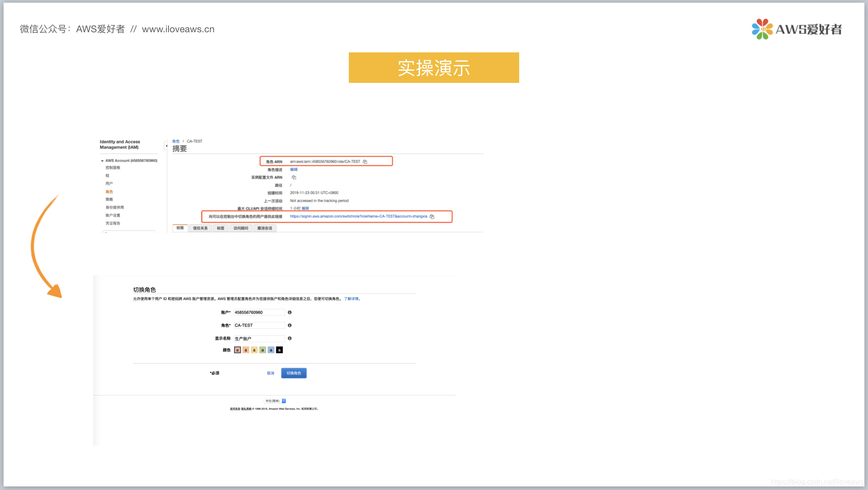Click info icon beside the 显示名称 field
Screen dimensions: 868x490
coord(290,338)
